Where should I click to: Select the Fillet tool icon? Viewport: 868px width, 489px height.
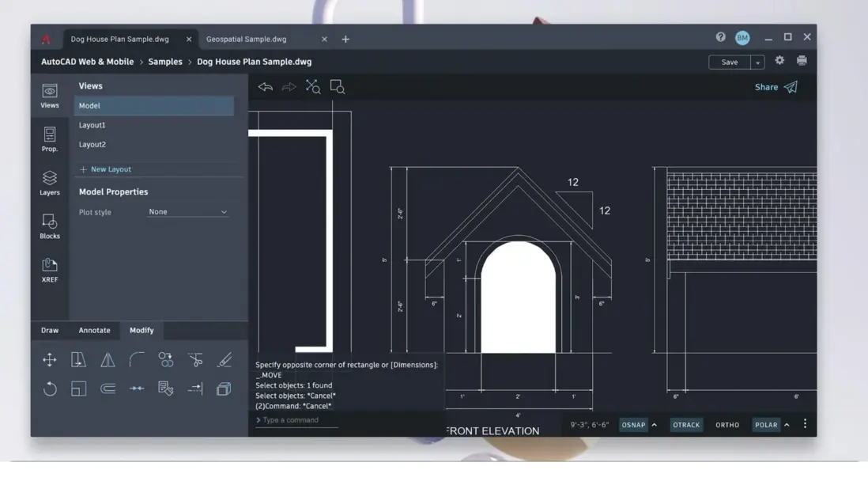coord(137,360)
